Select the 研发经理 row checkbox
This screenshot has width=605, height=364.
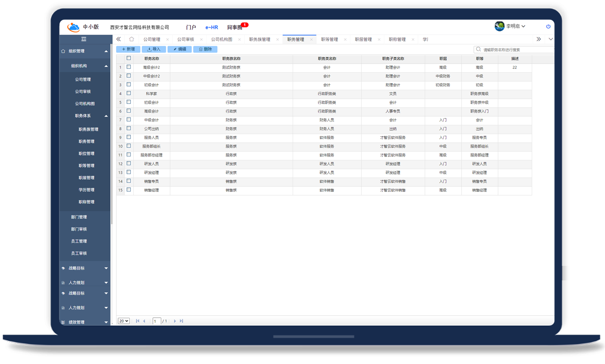tap(129, 172)
